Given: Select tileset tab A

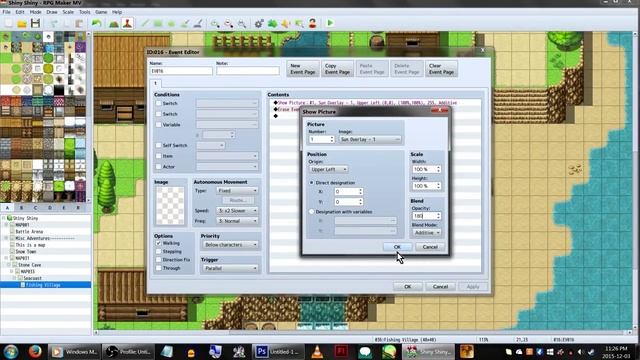Looking at the screenshot, I should 7,208.
